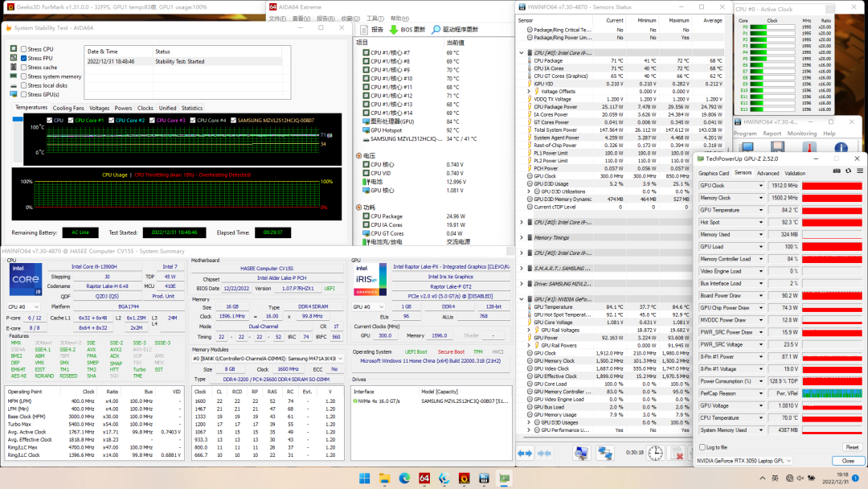The image size is (868, 489).
Task: Open NVIDIA GeForce RTX 3050 GPU selector
Action: point(744,461)
